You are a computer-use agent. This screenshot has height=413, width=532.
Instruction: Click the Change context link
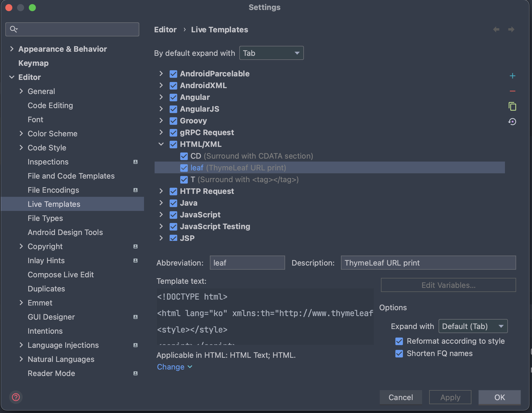(175, 367)
